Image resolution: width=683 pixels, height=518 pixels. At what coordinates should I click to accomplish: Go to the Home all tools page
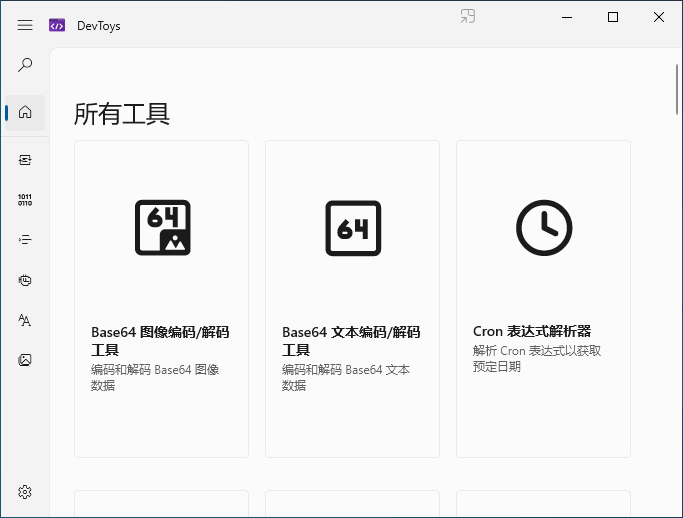pos(25,112)
